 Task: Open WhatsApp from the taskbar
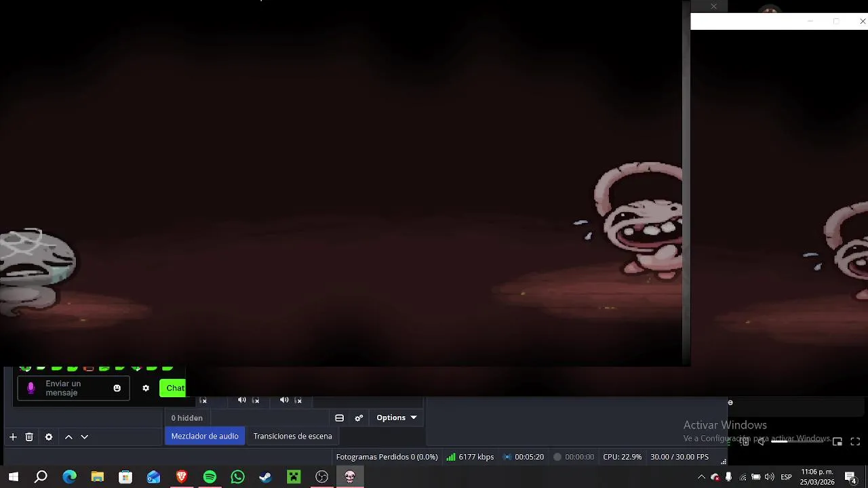click(x=237, y=477)
